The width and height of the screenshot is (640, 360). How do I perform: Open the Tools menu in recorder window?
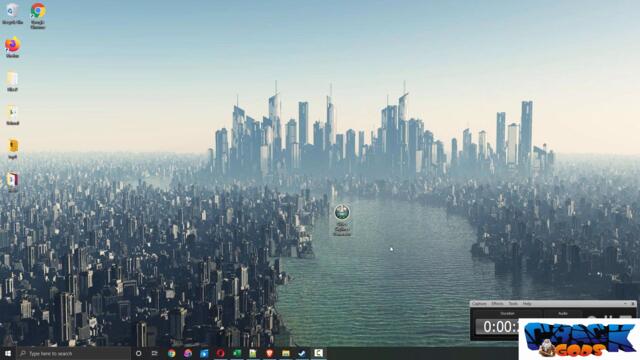[513, 304]
